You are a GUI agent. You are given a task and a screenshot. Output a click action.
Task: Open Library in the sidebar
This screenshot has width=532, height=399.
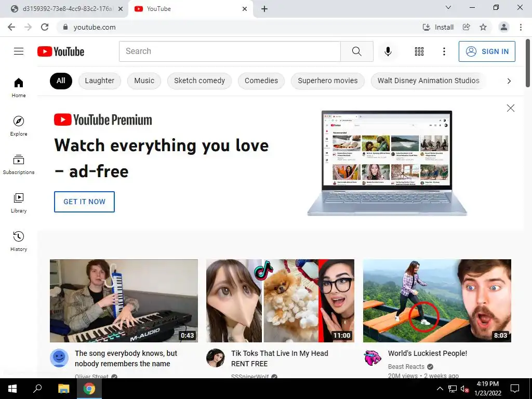[19, 203]
